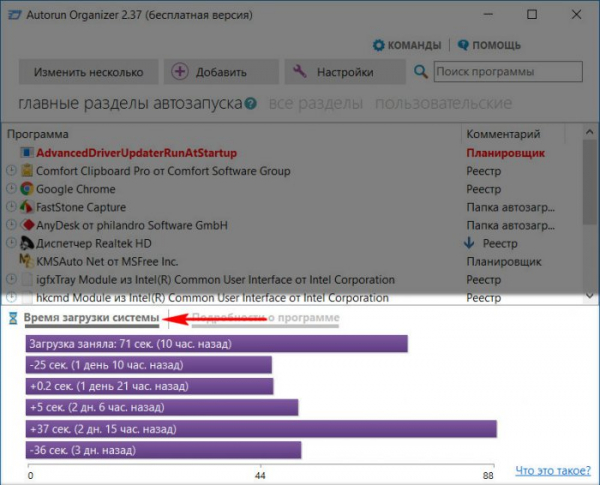Click the magnifier search icon

click(x=421, y=72)
